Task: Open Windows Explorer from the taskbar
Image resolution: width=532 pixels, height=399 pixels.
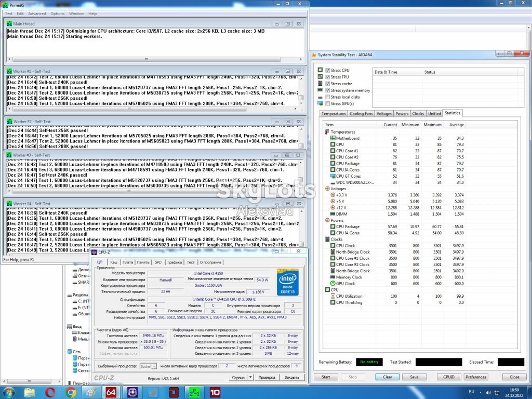Action: tap(30, 393)
